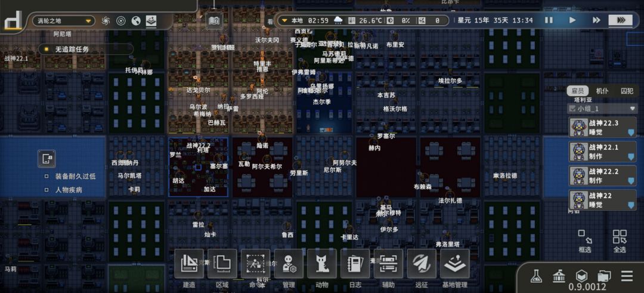Switch to the 雇员 tab
Screen dimensions: 644x293
[577, 91]
